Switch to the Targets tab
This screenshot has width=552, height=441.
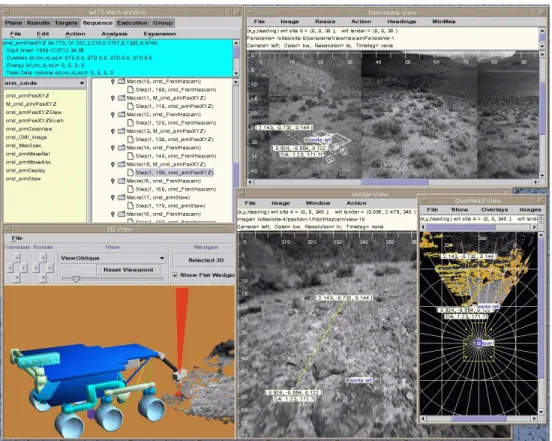[66, 23]
